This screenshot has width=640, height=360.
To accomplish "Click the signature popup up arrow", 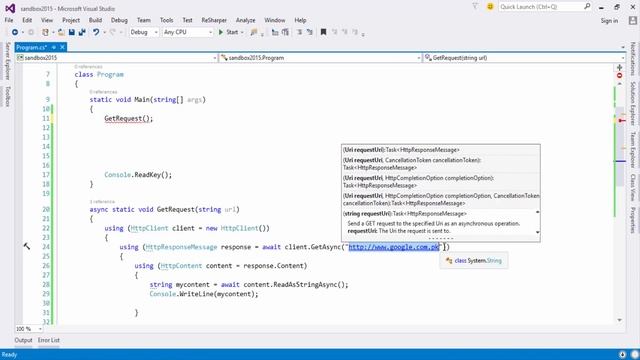I will (x=538, y=212).
